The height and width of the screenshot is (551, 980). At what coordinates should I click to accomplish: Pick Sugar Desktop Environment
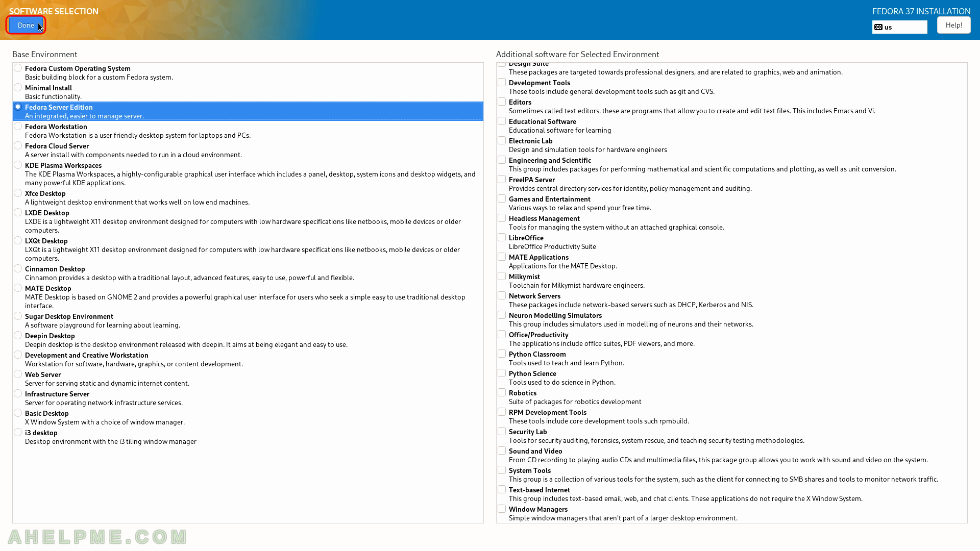pyautogui.click(x=18, y=316)
